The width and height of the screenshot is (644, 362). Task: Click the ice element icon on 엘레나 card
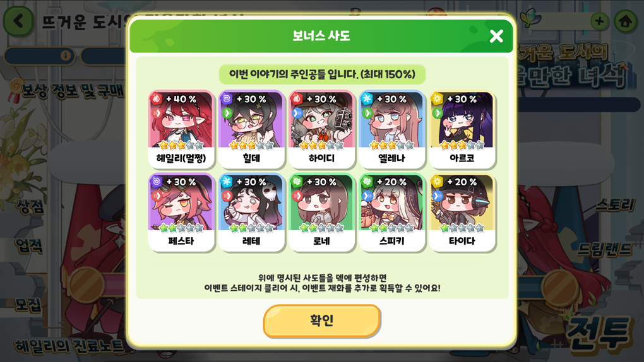(x=367, y=98)
